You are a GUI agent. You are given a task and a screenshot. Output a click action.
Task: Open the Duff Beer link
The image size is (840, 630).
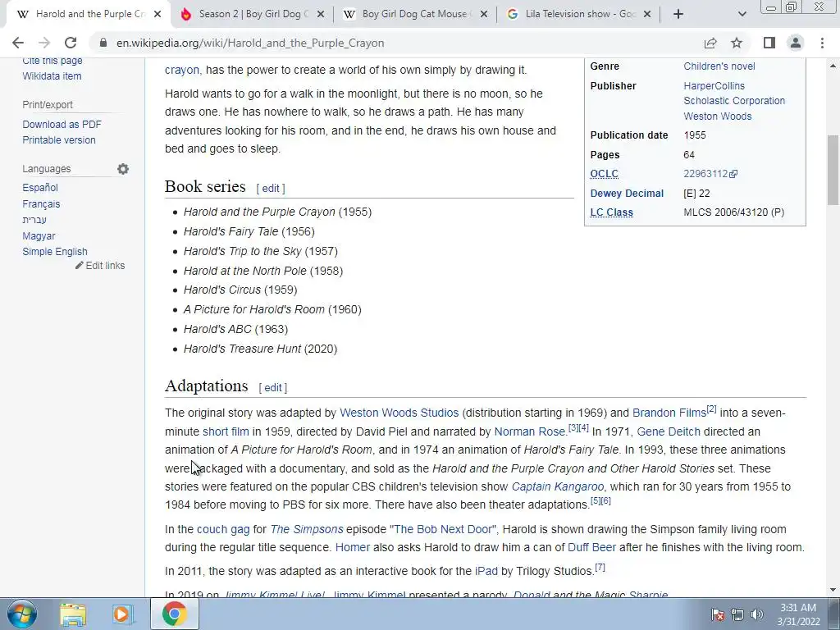tap(591, 547)
